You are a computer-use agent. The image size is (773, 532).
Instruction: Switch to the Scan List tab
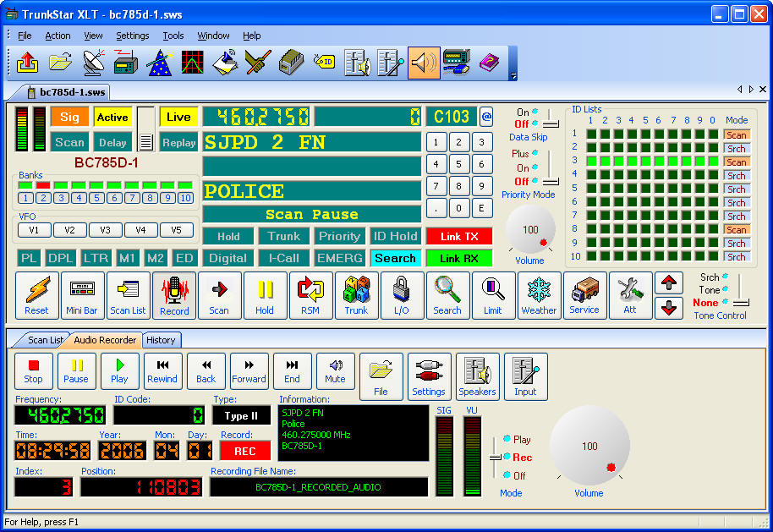pyautogui.click(x=44, y=340)
